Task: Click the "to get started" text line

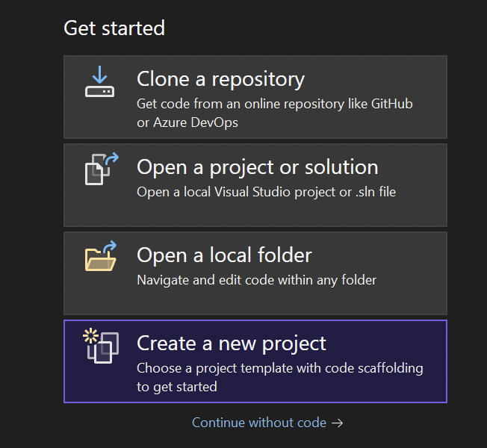Action: pos(176,386)
